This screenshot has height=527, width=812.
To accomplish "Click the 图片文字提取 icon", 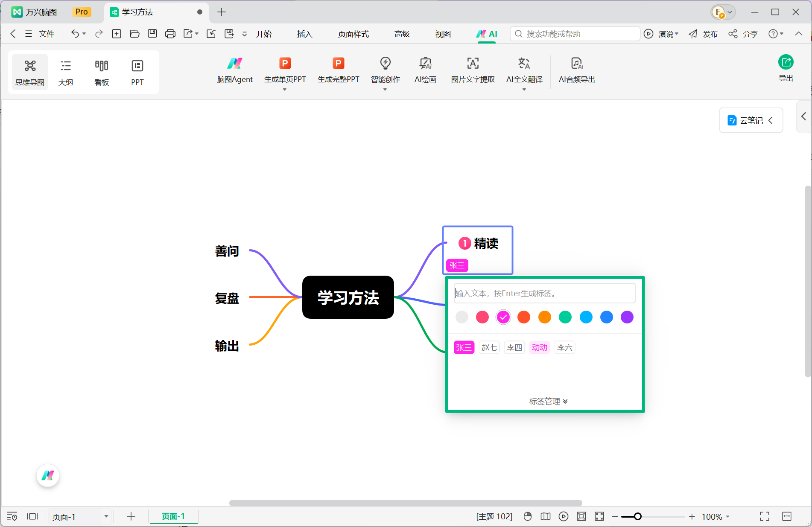I will (x=473, y=64).
